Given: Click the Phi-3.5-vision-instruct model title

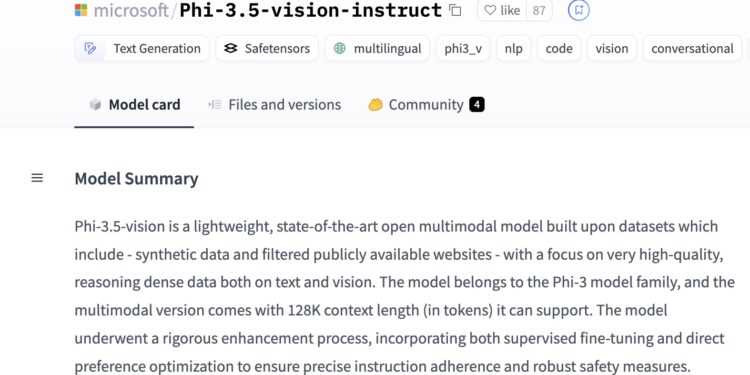Looking at the screenshot, I should [x=310, y=10].
